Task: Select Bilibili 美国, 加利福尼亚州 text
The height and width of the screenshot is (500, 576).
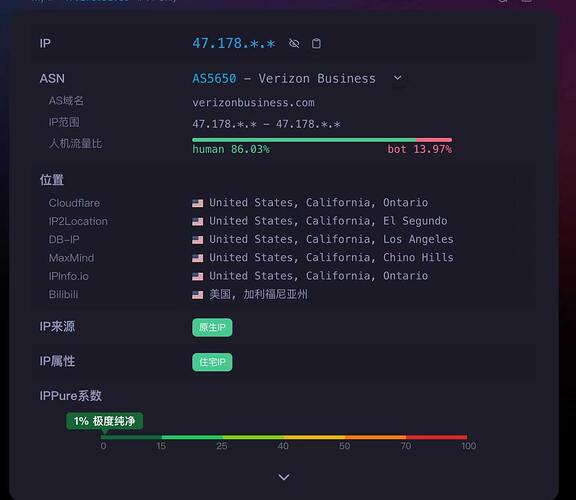Action: click(x=258, y=294)
